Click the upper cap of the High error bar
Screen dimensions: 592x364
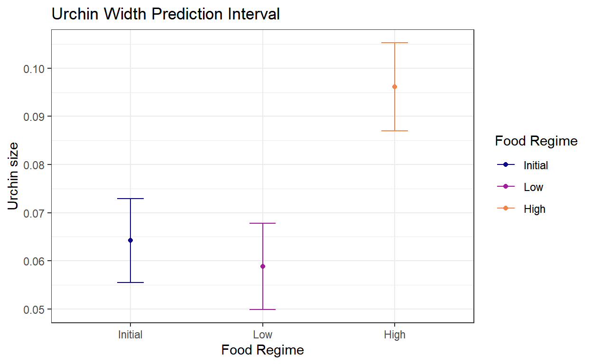(x=395, y=43)
